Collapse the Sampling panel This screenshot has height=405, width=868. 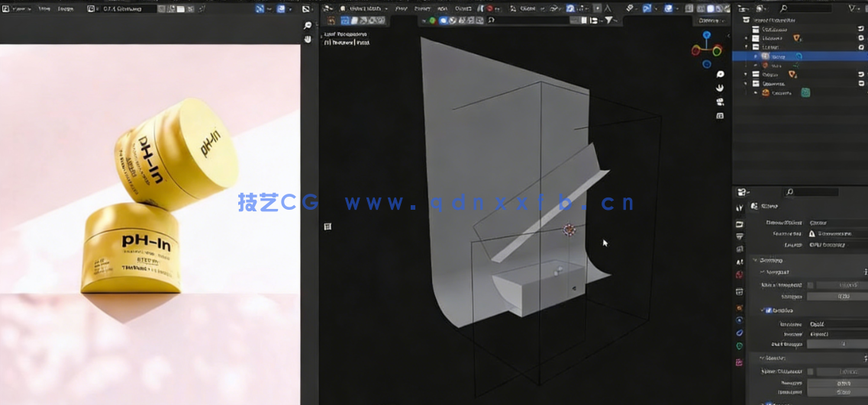coord(770,261)
